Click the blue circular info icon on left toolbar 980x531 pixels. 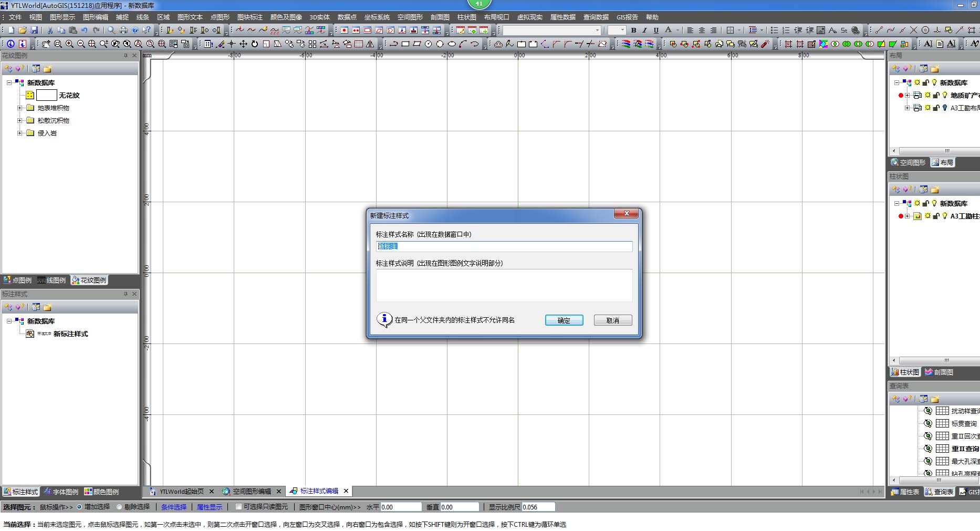pos(11,44)
